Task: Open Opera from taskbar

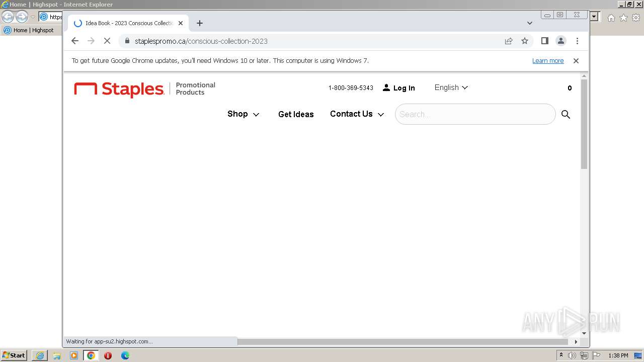Action: click(108, 355)
